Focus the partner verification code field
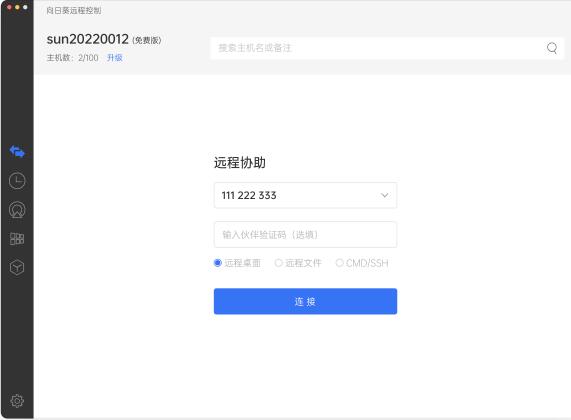The image size is (571, 420). (305, 235)
